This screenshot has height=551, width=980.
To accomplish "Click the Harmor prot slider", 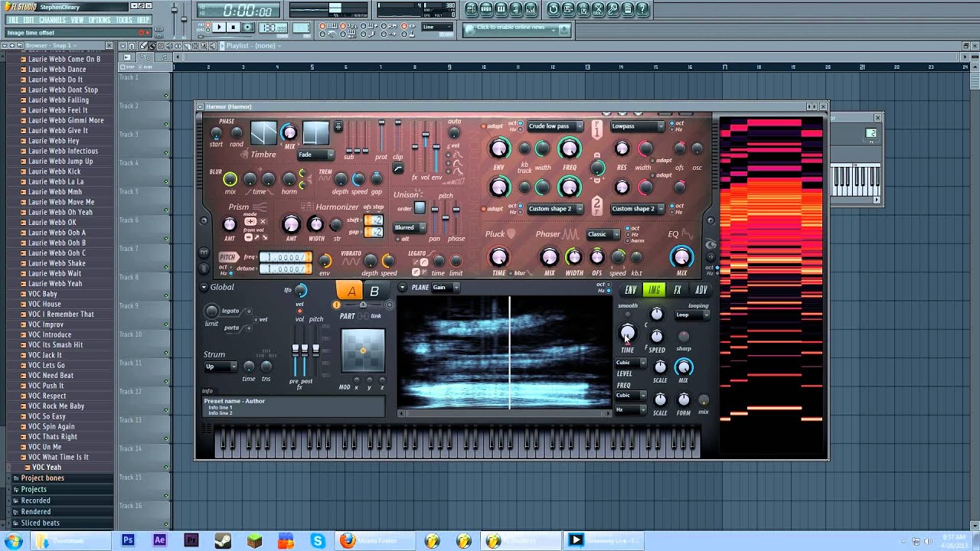I will point(381,136).
